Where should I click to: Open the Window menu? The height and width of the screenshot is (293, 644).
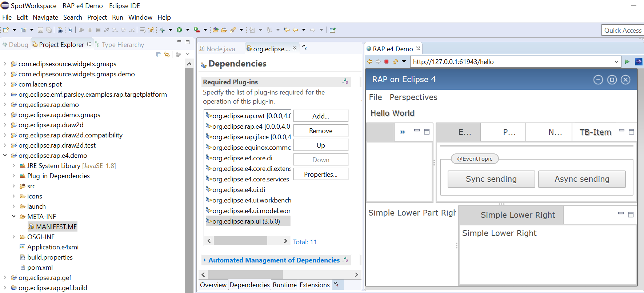point(140,17)
